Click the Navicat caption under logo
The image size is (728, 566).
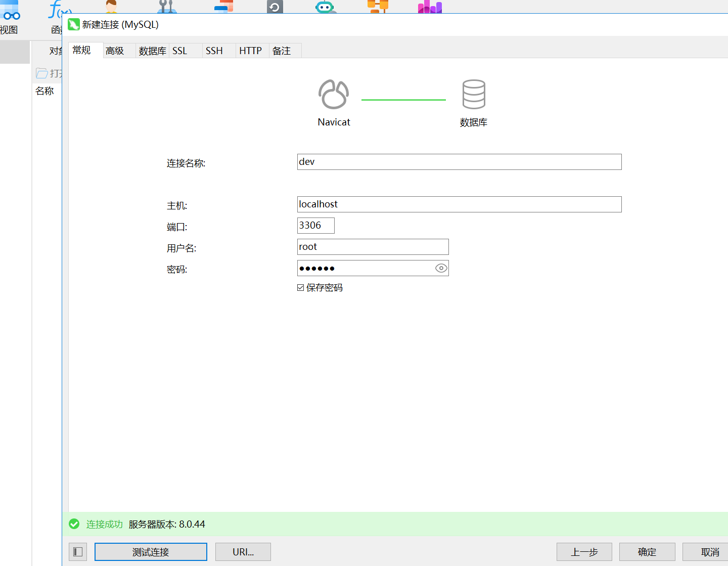click(x=334, y=122)
